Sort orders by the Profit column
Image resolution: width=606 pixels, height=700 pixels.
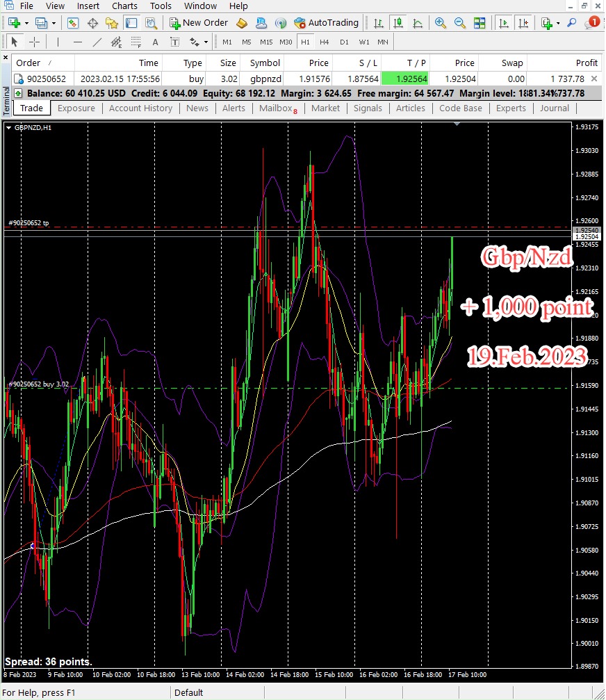[565, 63]
